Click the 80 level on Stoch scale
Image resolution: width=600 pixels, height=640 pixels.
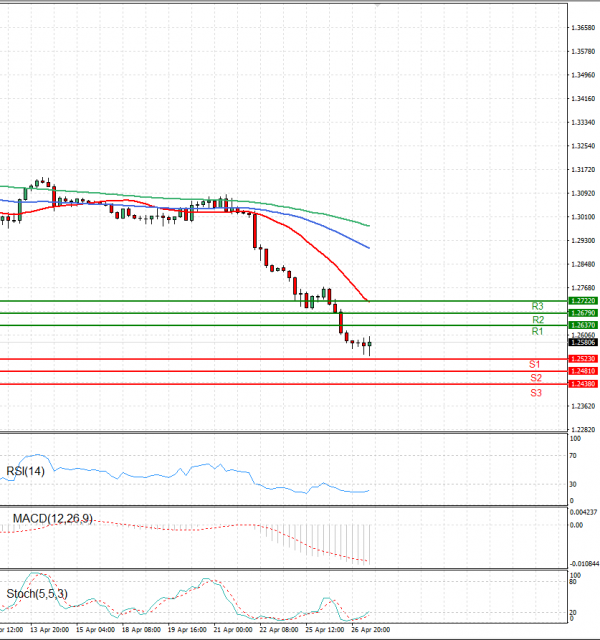pos(573,582)
